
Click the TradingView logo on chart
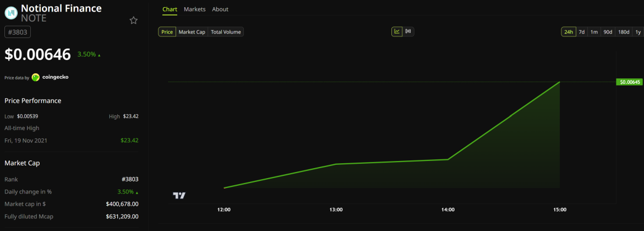click(x=179, y=196)
